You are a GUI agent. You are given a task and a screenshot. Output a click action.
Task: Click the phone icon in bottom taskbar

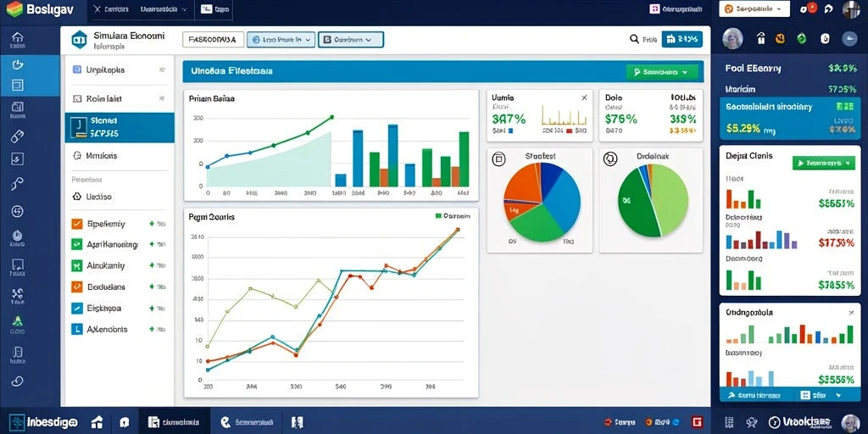click(225, 422)
